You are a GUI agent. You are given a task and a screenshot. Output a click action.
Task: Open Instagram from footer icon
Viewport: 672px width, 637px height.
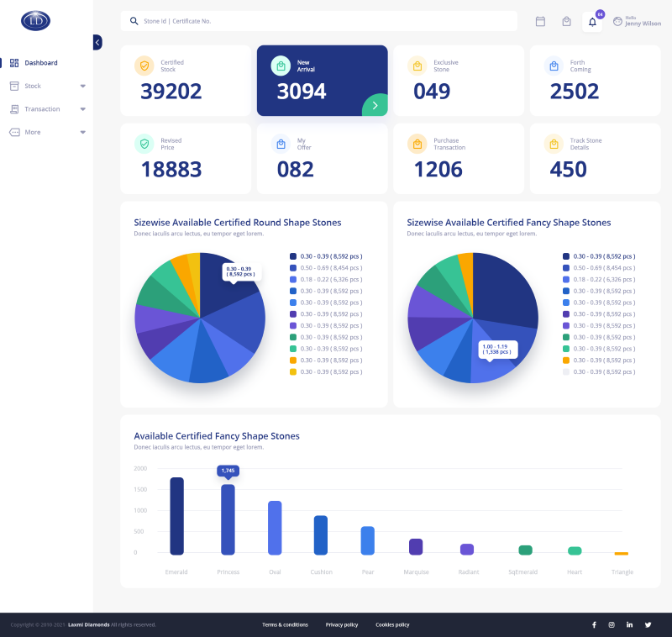pos(612,624)
